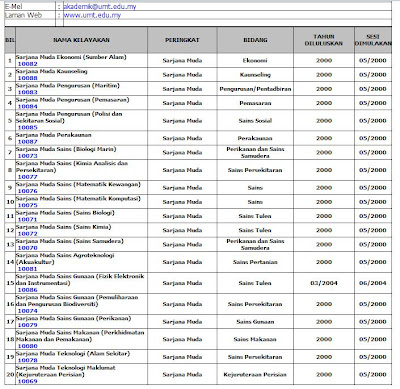Select "Sarjana Muda Ekonomi (Sumber Alam)" text
This screenshot has width=400, height=389.
pos(71,57)
